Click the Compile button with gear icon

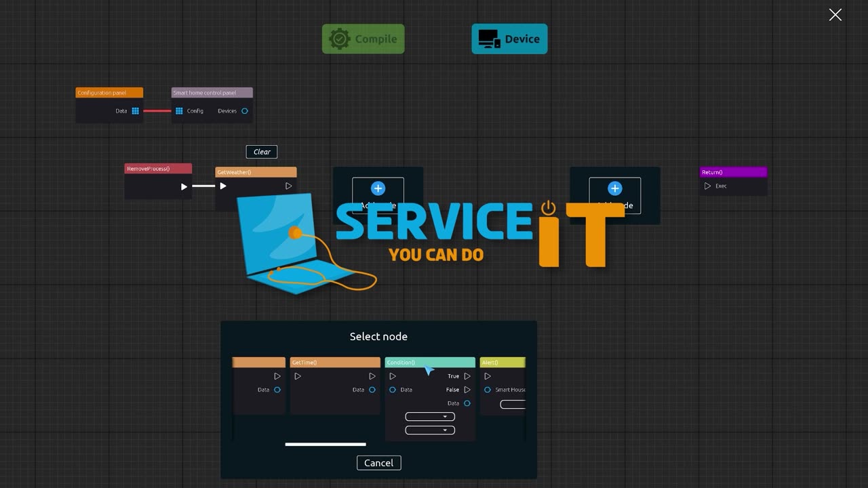363,39
